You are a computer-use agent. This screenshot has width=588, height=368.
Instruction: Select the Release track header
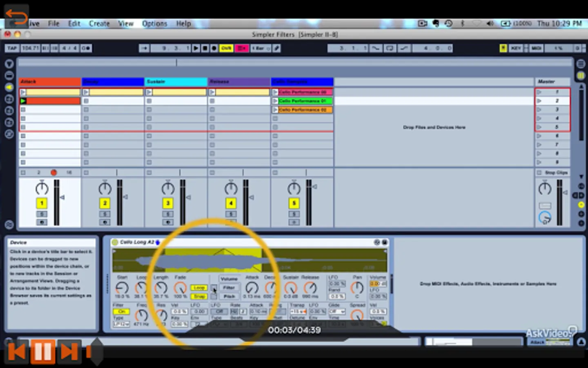point(239,82)
